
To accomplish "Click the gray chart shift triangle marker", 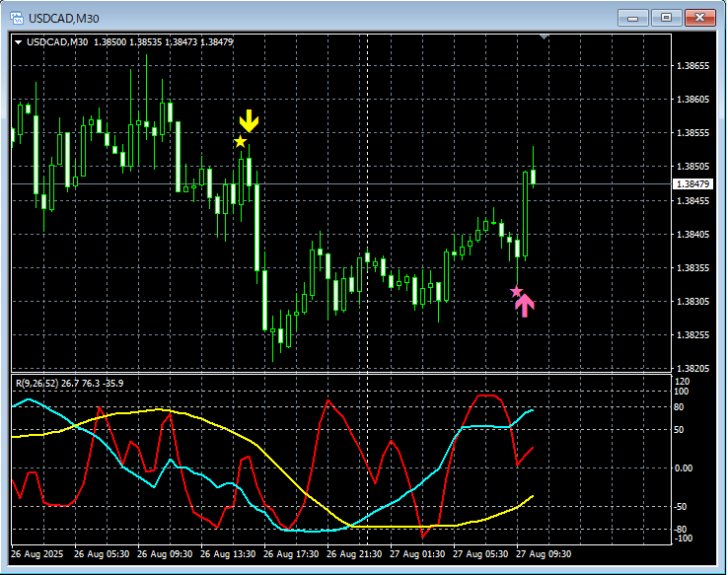I will pyautogui.click(x=545, y=36).
